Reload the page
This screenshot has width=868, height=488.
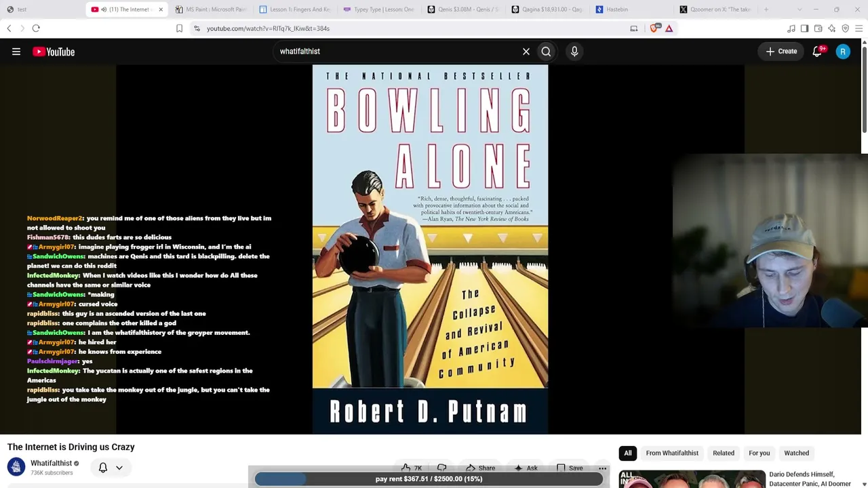[x=36, y=28]
